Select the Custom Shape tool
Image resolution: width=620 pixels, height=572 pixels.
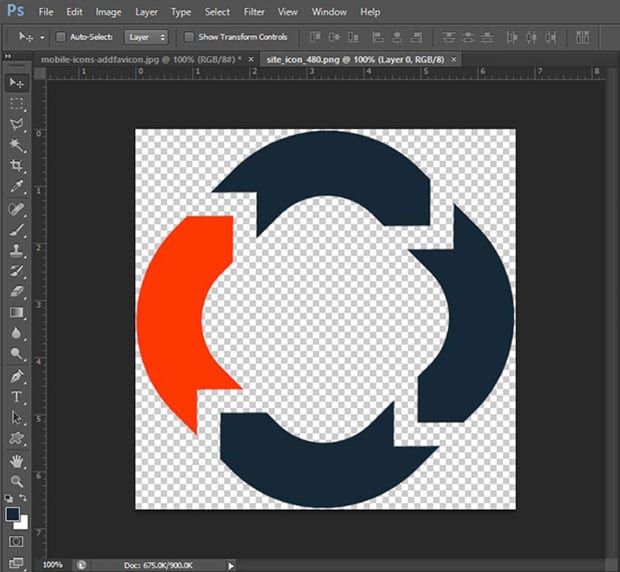16,438
